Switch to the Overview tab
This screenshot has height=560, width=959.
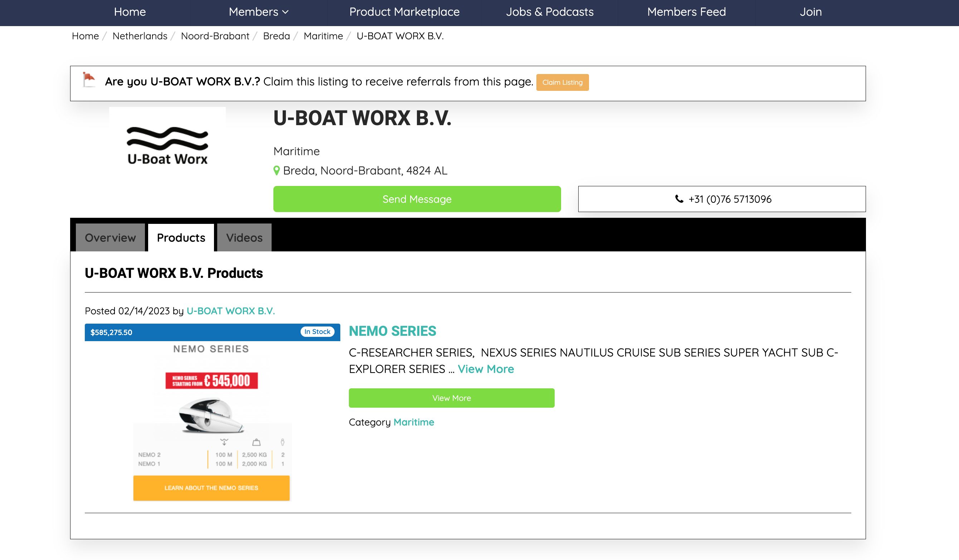click(110, 237)
